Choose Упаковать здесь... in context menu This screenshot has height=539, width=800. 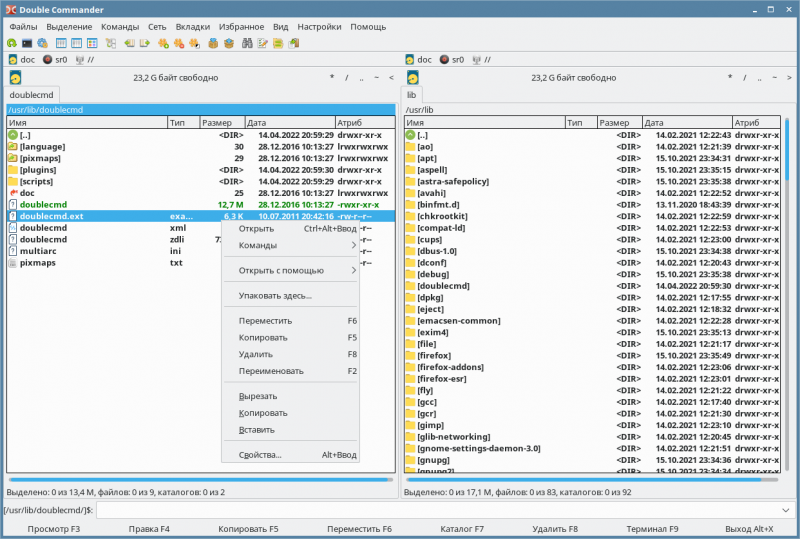tap(290, 296)
